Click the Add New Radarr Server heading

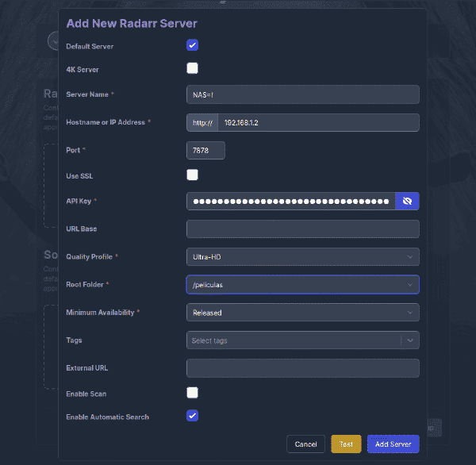[x=132, y=23]
